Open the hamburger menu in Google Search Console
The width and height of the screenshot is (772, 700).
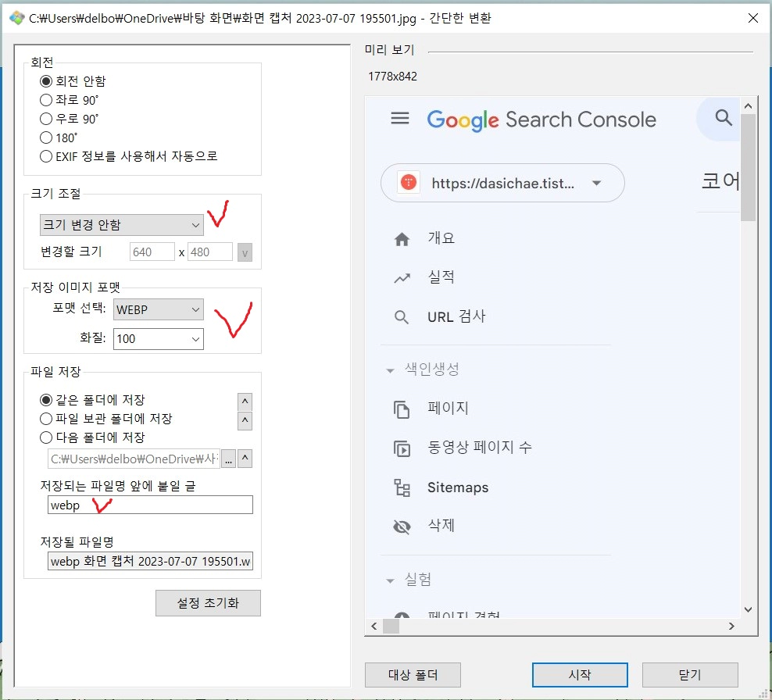[x=401, y=118]
